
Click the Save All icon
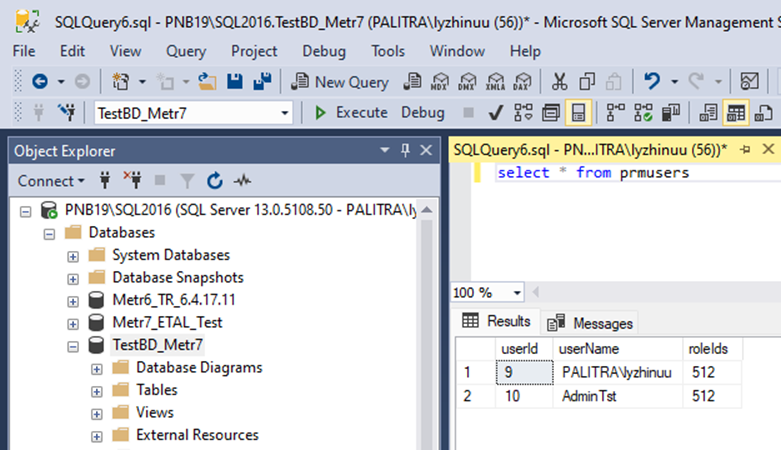coord(262,81)
